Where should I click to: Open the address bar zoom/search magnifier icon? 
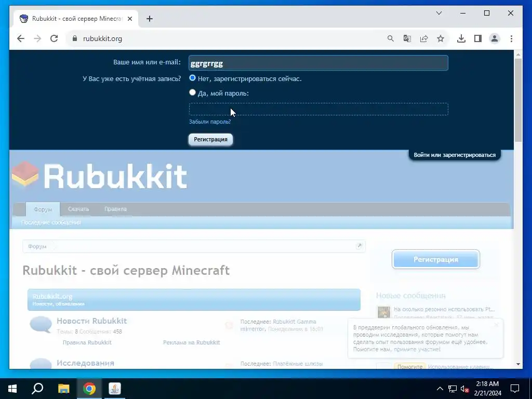[x=391, y=38]
